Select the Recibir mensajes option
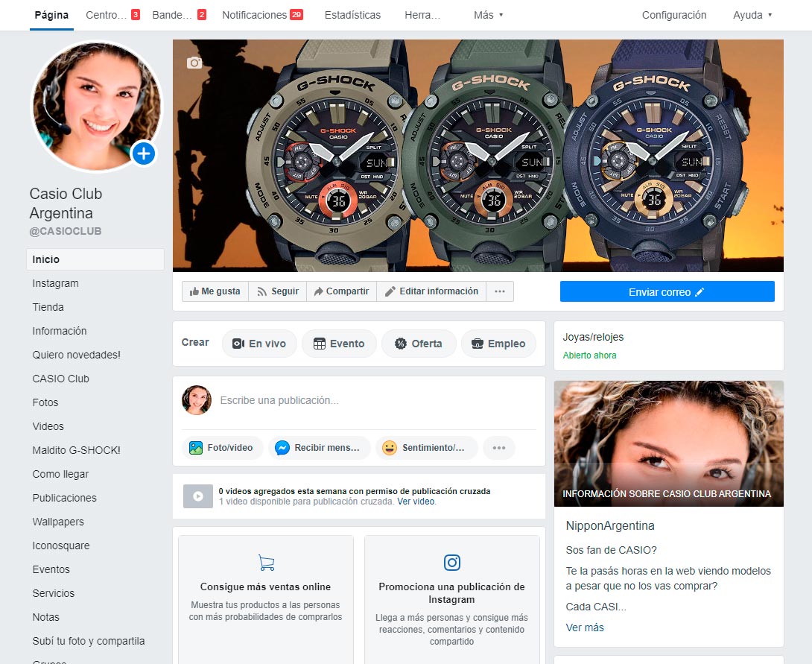Screen dimensions: 812x664 pos(320,447)
